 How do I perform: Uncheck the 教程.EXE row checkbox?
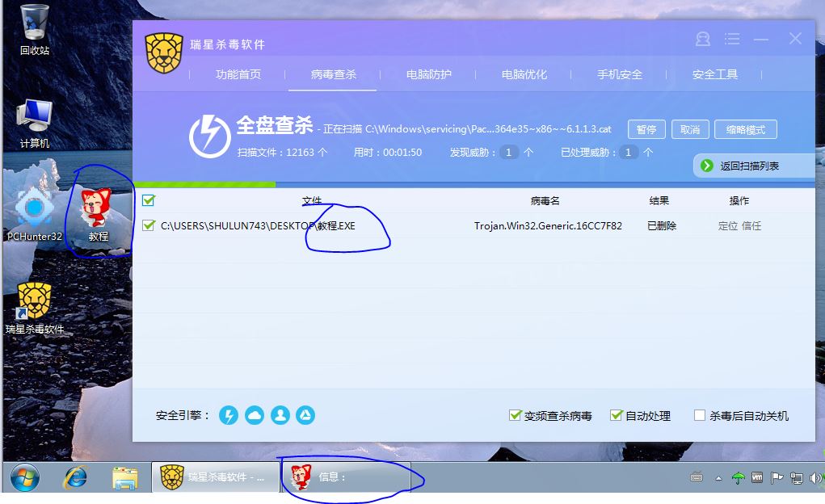click(x=149, y=225)
